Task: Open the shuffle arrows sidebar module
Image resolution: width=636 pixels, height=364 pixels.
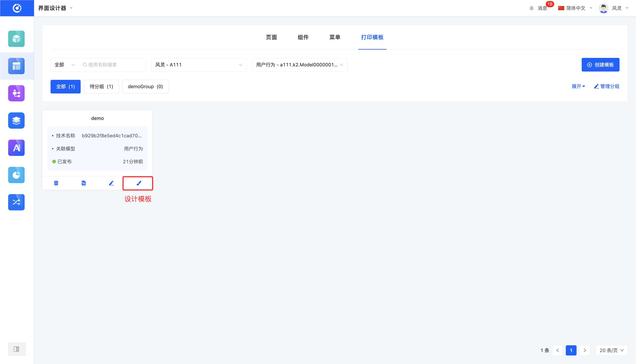Action: click(x=16, y=202)
